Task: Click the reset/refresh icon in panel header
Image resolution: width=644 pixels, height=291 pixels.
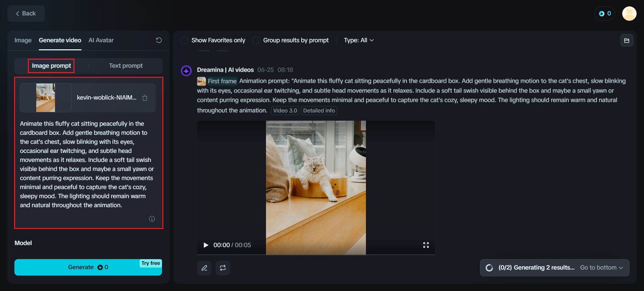Action: (159, 40)
